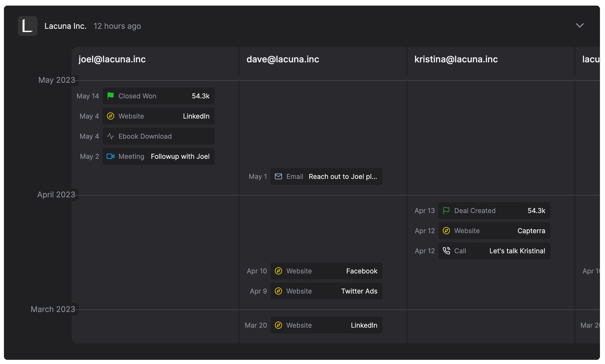Click the April 2023 timeline marker
Screen dimensions: 605x364
click(56, 195)
